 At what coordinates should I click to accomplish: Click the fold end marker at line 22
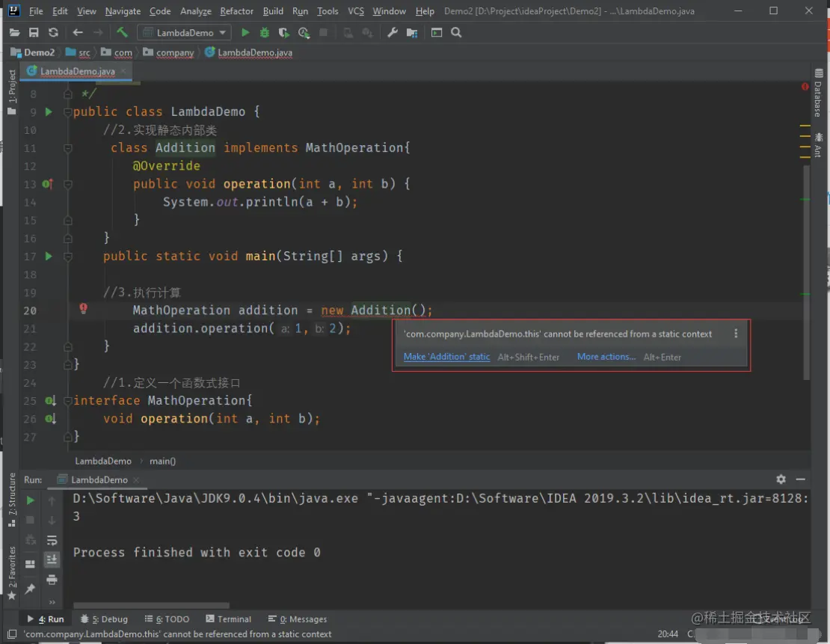[x=68, y=347]
